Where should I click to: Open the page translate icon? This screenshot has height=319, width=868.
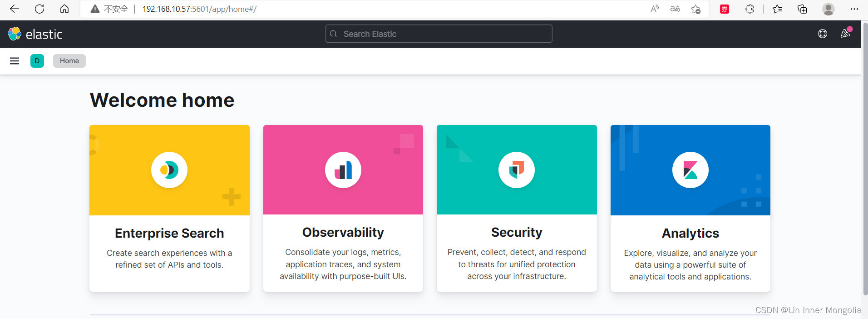(x=675, y=9)
